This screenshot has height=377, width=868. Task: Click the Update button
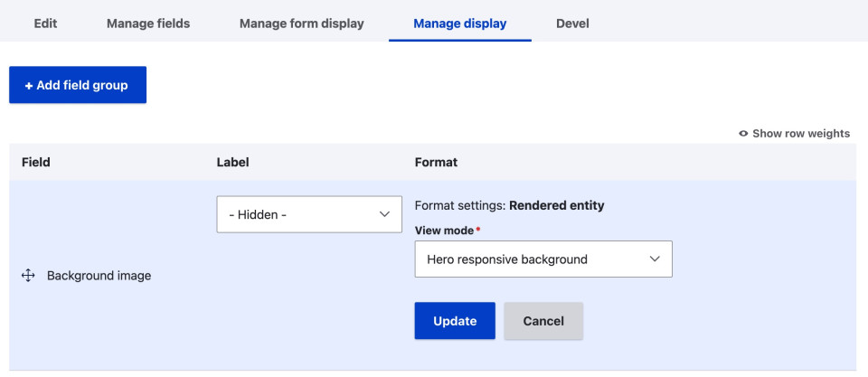455,321
